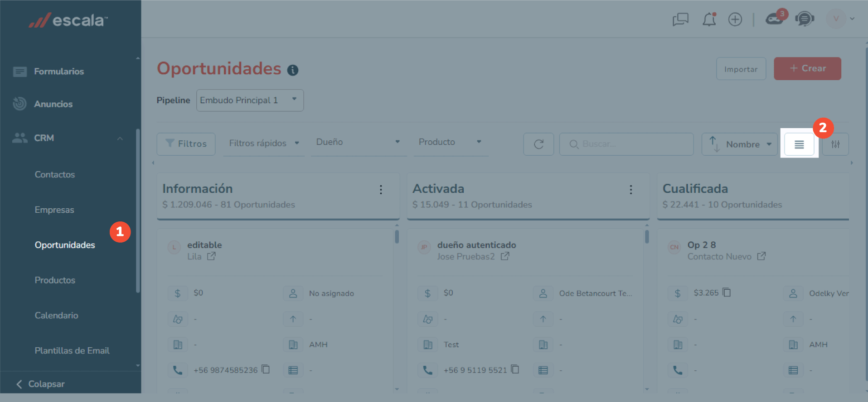
Task: Open Calendario in the sidebar
Action: pos(57,316)
